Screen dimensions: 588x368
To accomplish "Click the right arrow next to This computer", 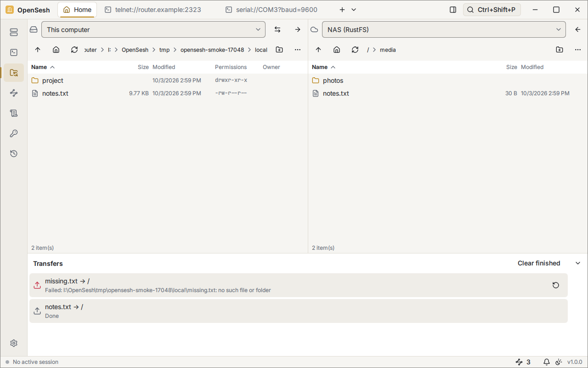I will click(x=298, y=29).
